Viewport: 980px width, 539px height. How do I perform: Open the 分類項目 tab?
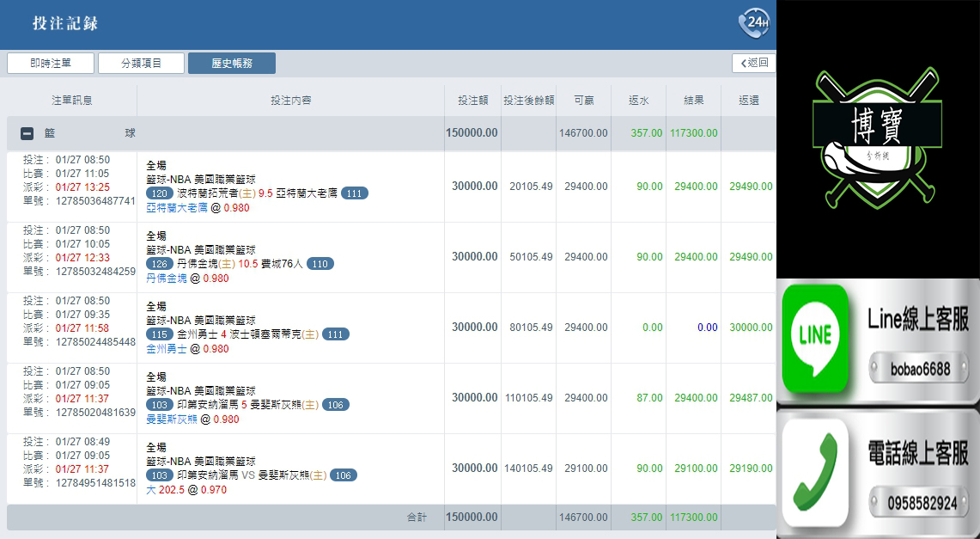click(x=141, y=63)
